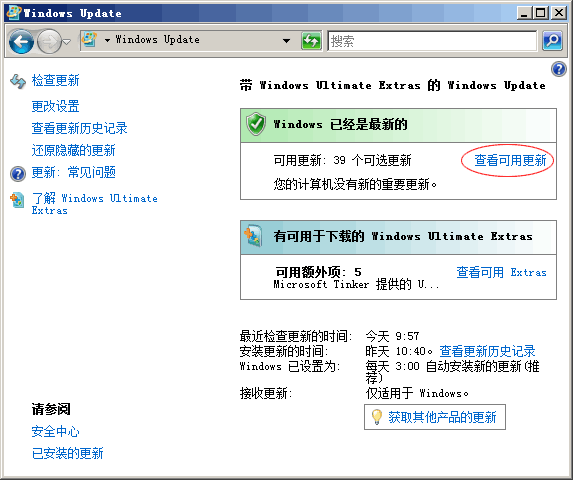Click the Forward navigation arrow button
This screenshot has width=573, height=480.
click(x=49, y=41)
